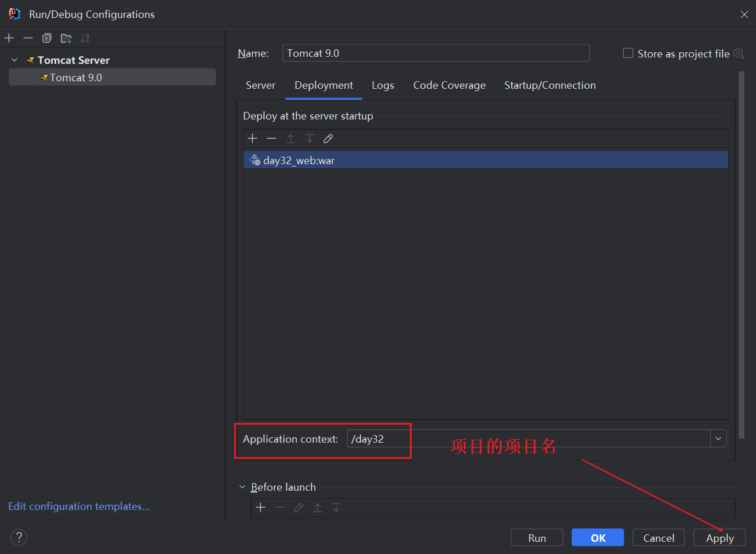Click the Cancel button
The height and width of the screenshot is (554, 756).
point(659,538)
